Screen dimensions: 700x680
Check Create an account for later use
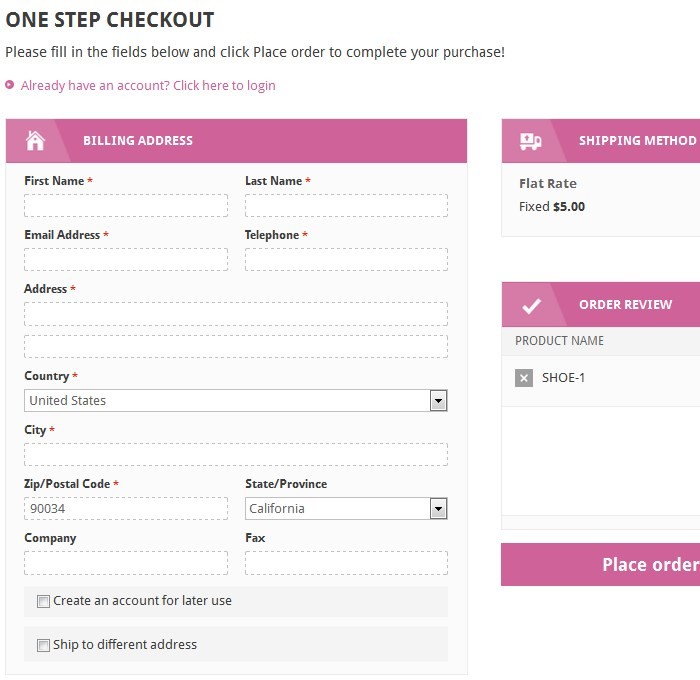[x=43, y=602]
